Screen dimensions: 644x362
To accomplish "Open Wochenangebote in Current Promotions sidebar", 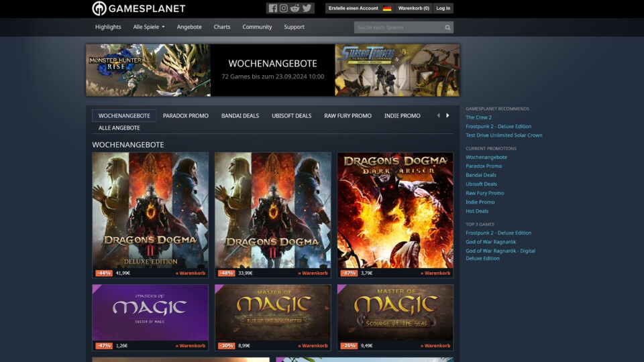I will (x=486, y=157).
